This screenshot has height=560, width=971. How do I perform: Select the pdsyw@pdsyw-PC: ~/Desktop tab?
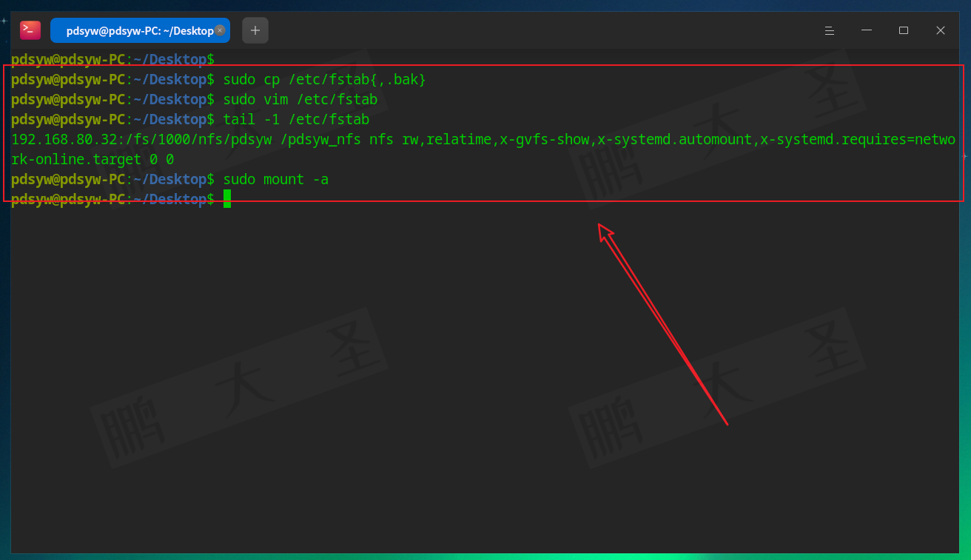[x=140, y=30]
